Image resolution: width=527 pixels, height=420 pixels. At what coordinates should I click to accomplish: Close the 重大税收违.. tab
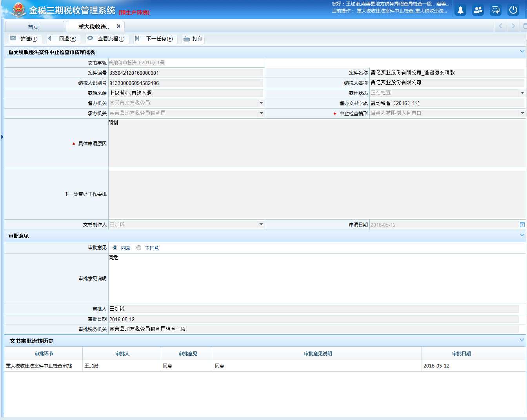coord(118,26)
